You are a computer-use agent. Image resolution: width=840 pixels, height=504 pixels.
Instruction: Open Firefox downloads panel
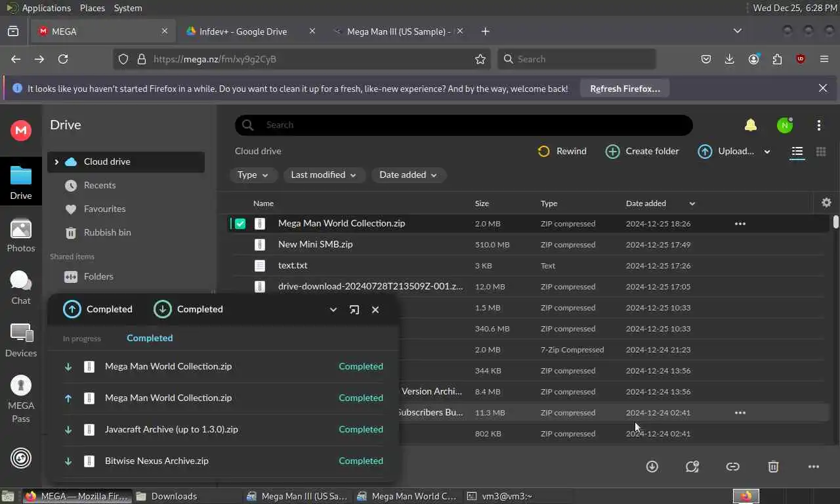[729, 59]
